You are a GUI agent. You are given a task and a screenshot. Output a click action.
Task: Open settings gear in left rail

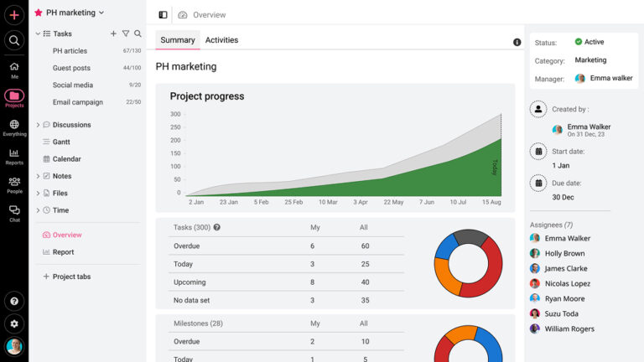[14, 323]
